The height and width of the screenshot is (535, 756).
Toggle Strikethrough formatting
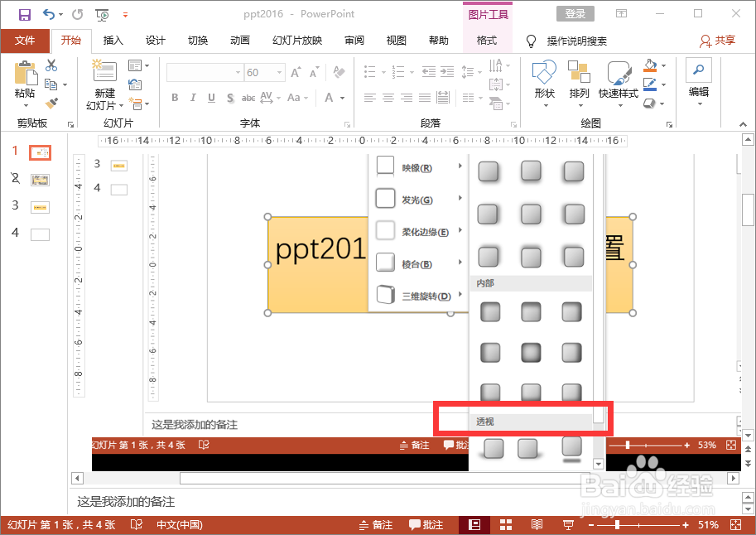(x=248, y=98)
